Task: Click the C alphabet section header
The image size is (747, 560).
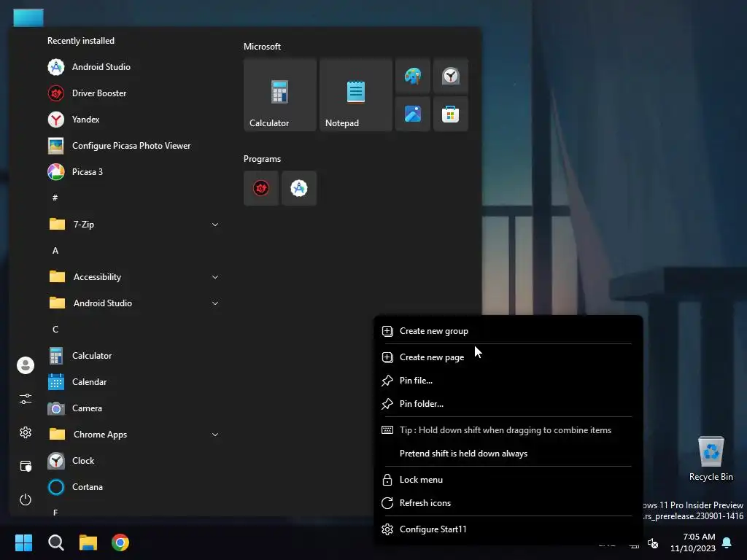Action: [55, 330]
